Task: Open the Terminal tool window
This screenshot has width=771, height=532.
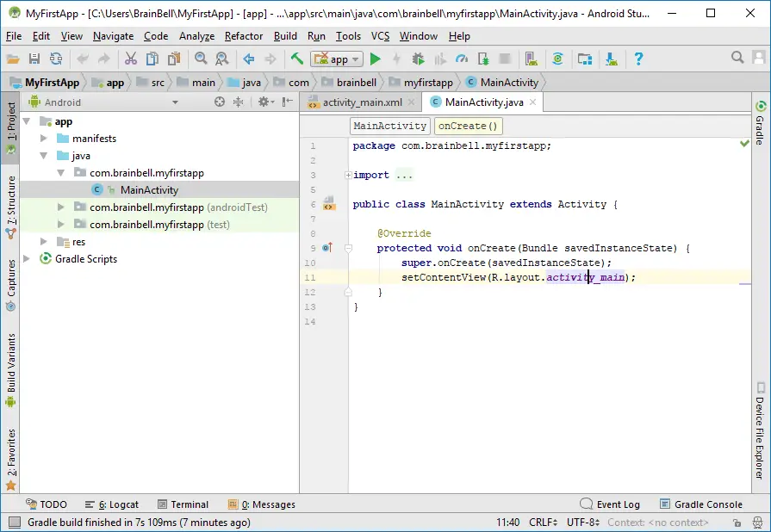Action: click(x=183, y=504)
